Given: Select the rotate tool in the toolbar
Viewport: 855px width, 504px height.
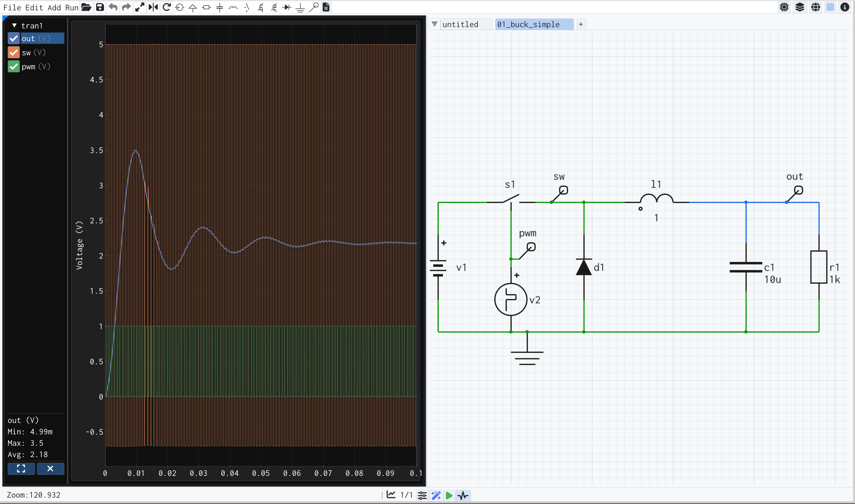Looking at the screenshot, I should [x=167, y=7].
